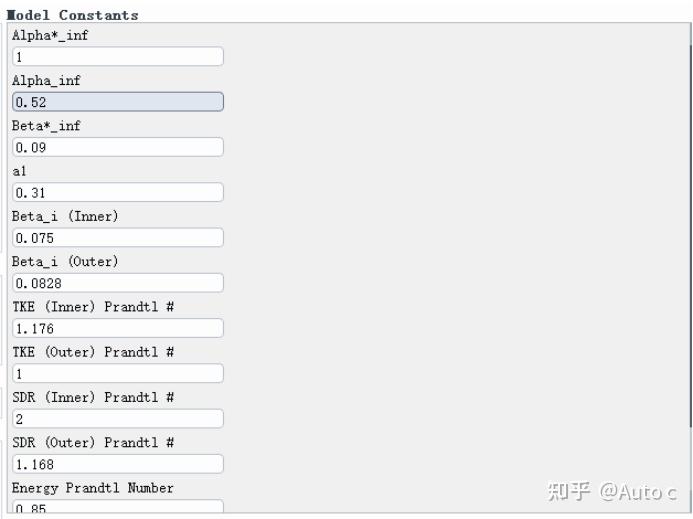693x519 pixels.
Task: Click the Beta_i (Outer) value field
Action: click(x=117, y=283)
